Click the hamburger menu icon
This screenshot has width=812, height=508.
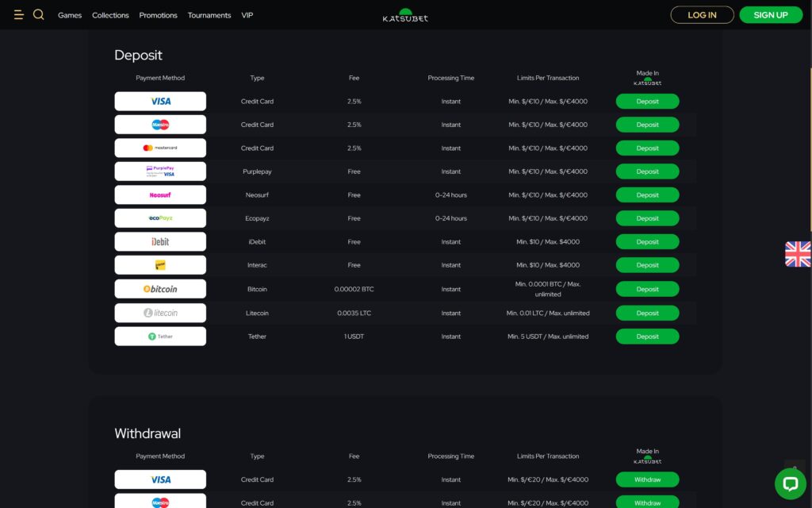click(18, 14)
